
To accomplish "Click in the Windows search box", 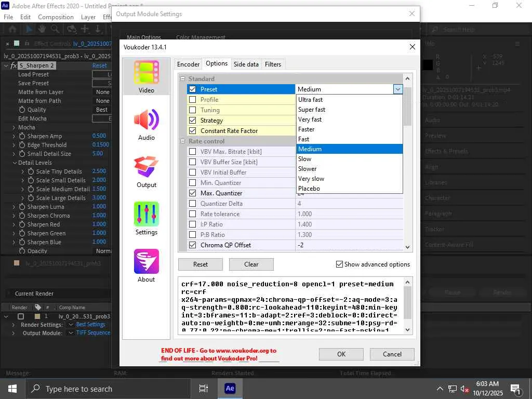I will pos(108,389).
